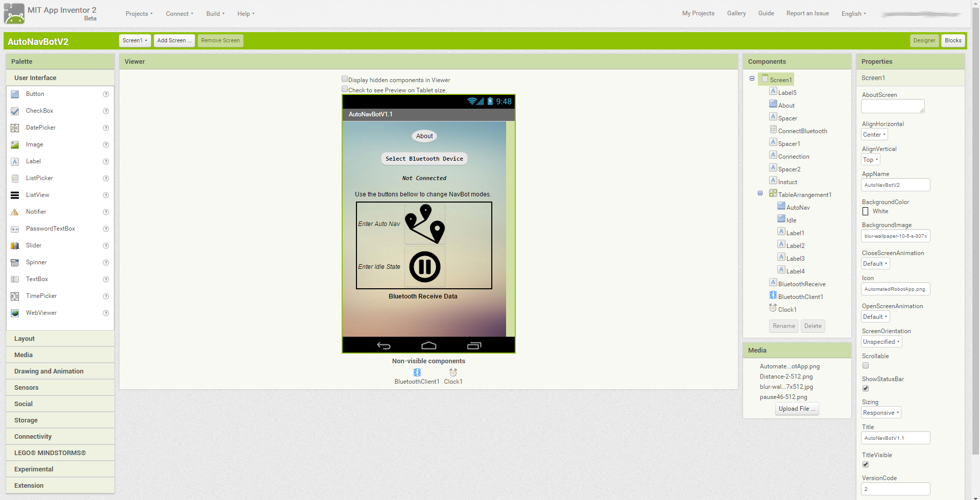Click the phone preview back arrow icon
This screenshot has height=500, width=980.
pos(384,346)
